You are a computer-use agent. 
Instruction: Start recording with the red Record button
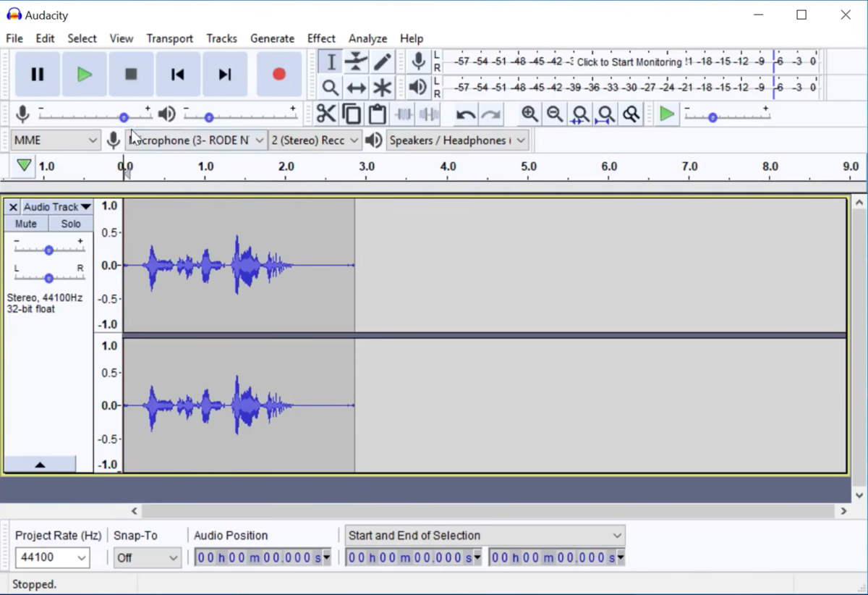pyautogui.click(x=279, y=74)
